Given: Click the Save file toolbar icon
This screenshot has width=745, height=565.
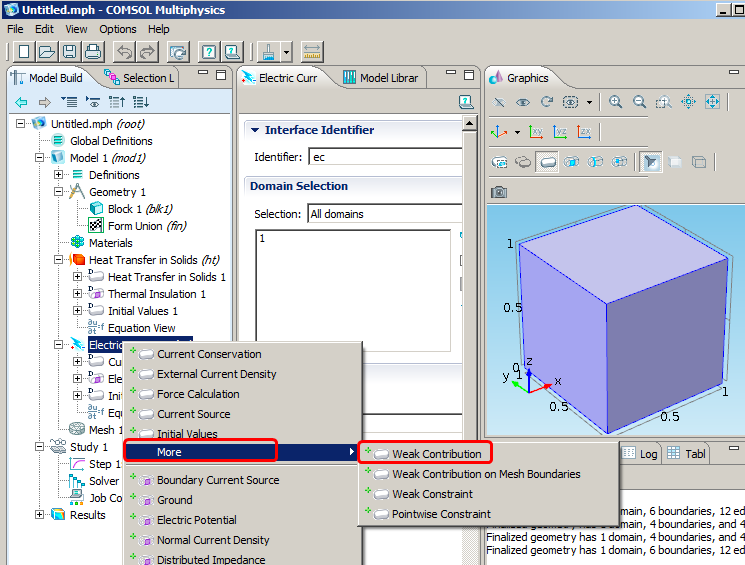Looking at the screenshot, I should coord(70,51).
